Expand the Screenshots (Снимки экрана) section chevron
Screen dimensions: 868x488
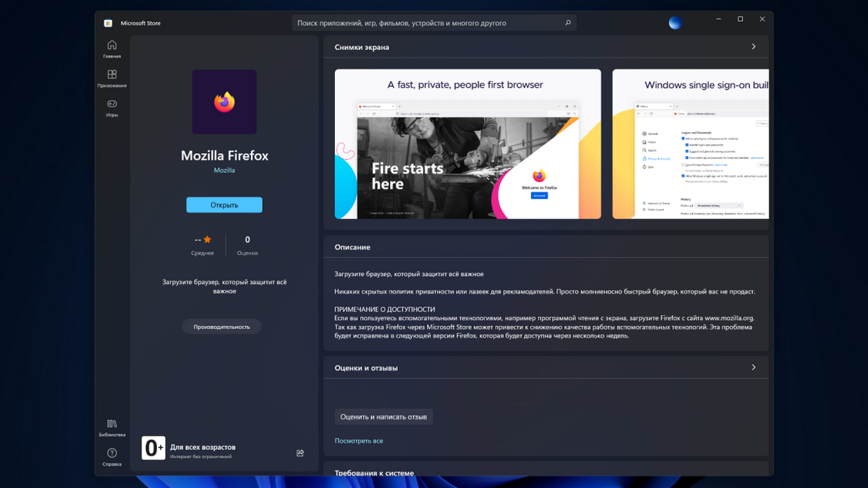click(753, 47)
